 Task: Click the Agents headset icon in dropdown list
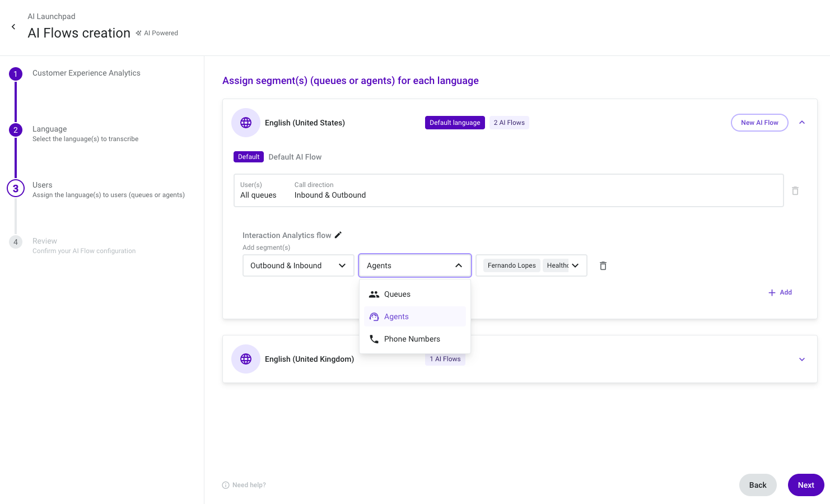pyautogui.click(x=374, y=316)
